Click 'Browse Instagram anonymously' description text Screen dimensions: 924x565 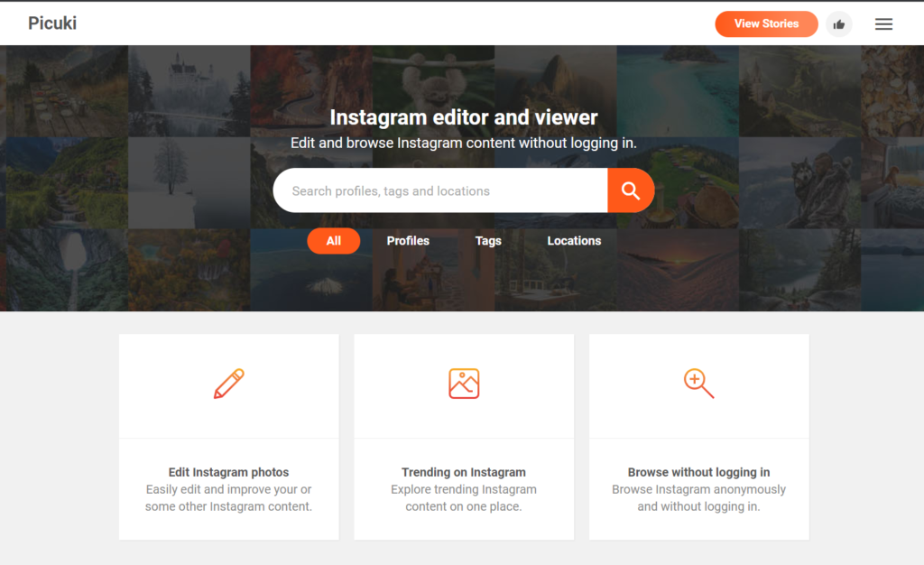click(x=699, y=498)
